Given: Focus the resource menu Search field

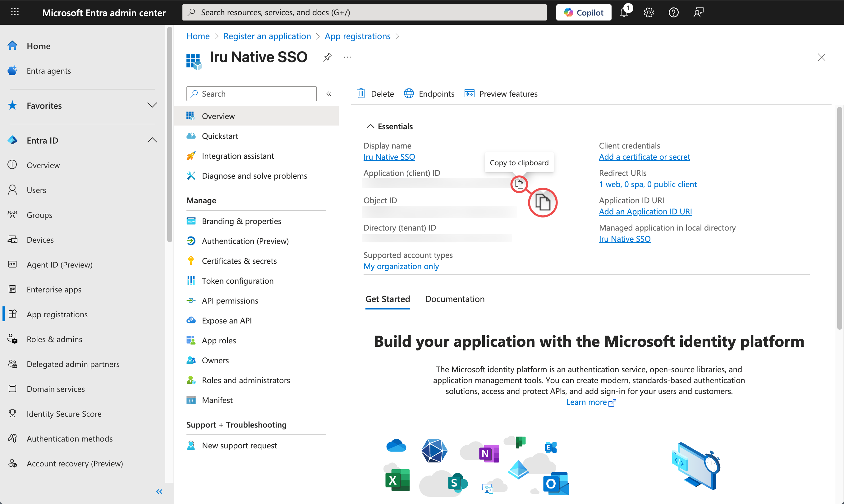Looking at the screenshot, I should coord(251,94).
